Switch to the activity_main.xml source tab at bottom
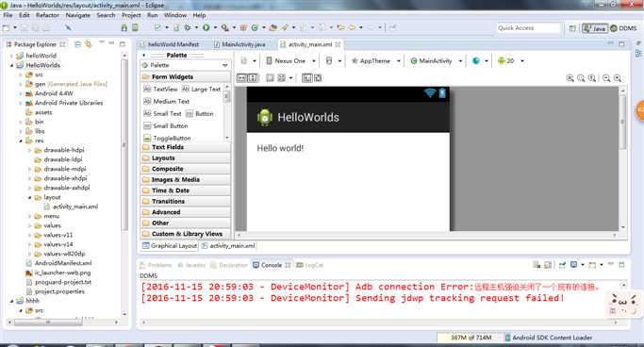The height and width of the screenshot is (347, 644). 228,245
